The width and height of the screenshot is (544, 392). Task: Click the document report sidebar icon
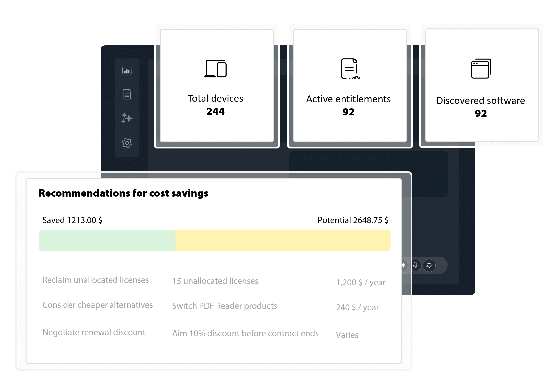127,94
